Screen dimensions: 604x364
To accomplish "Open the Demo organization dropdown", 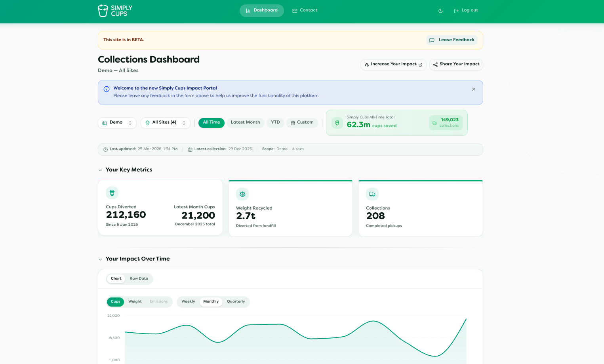I will coord(117,123).
